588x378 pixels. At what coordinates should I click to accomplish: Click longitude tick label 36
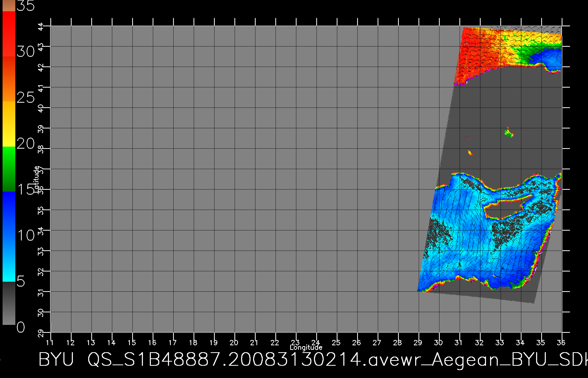pyautogui.click(x=561, y=342)
